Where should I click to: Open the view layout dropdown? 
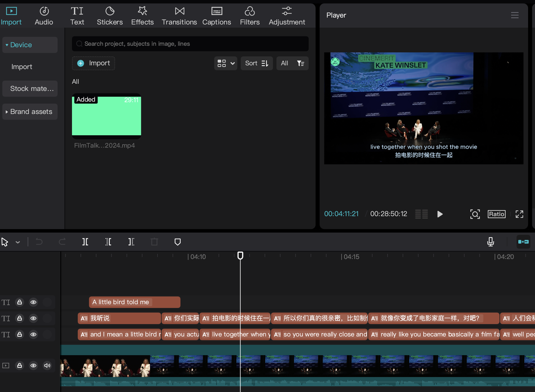(x=226, y=63)
